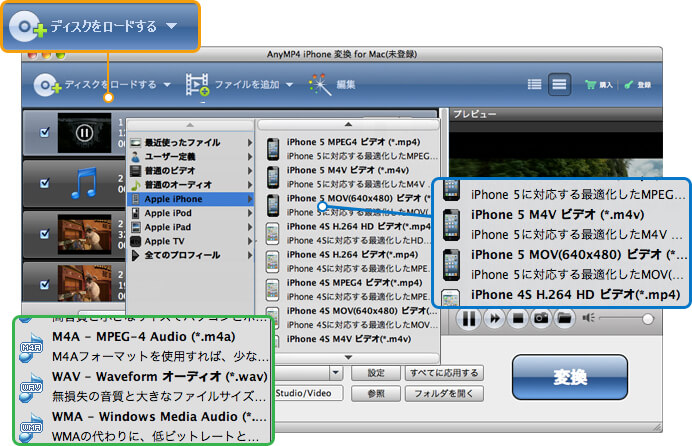The image size is (692, 446).
Task: Open the 編集 edit button
Action: [346, 85]
